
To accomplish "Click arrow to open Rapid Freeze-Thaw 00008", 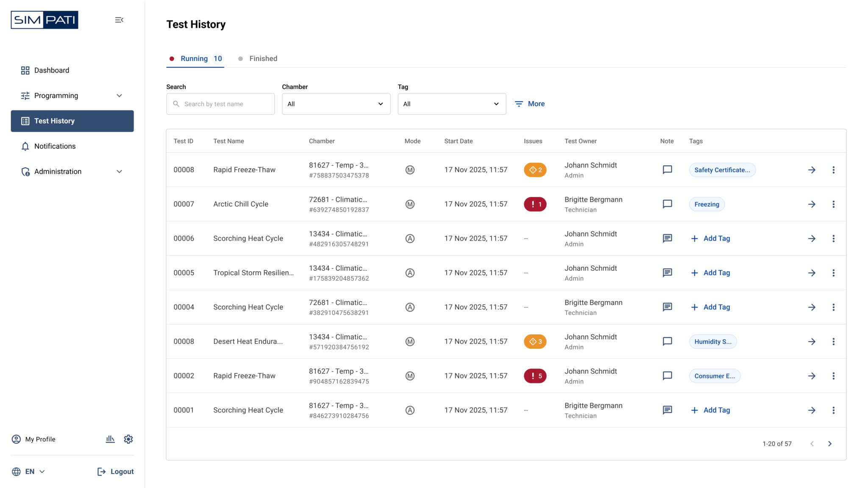I will (812, 170).
